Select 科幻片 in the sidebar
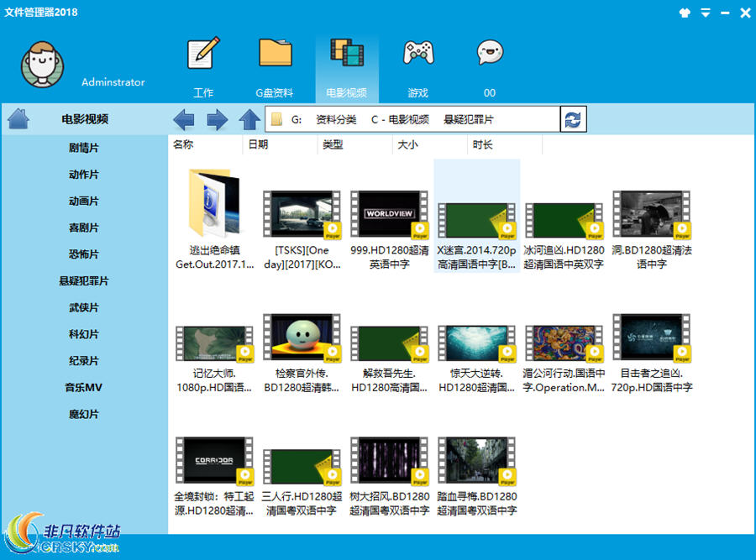Screen dimensions: 756x560 (84, 334)
